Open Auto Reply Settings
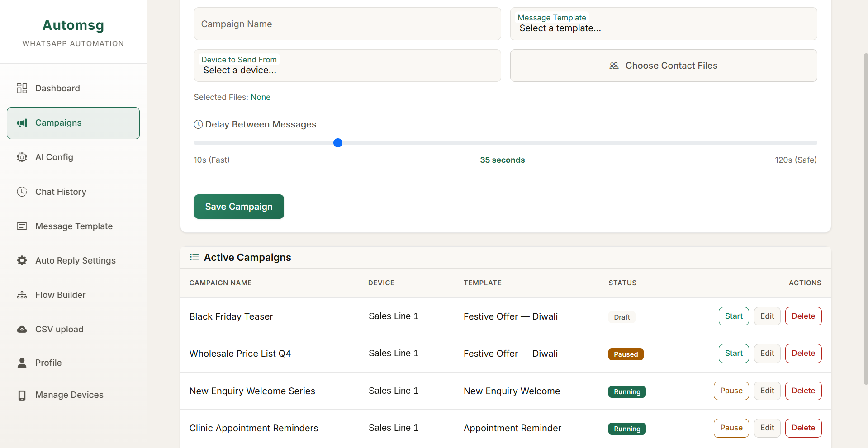868x448 pixels. (x=73, y=260)
